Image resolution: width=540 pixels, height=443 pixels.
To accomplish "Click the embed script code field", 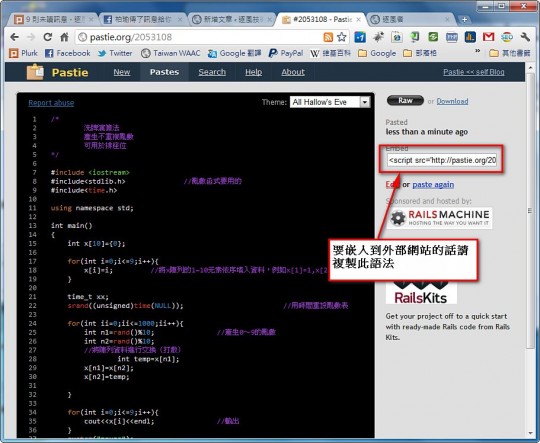I will pyautogui.click(x=442, y=160).
